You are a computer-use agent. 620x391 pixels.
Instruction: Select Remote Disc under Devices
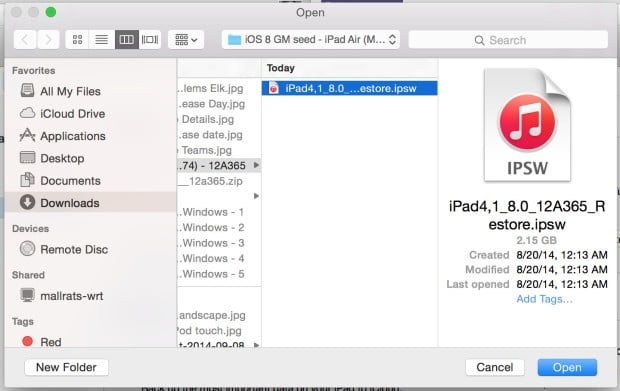point(91,249)
